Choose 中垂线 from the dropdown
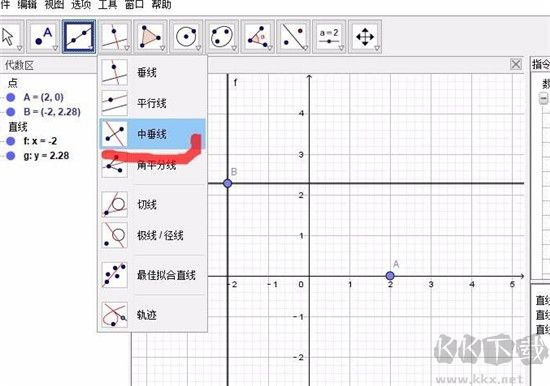 click(x=152, y=134)
